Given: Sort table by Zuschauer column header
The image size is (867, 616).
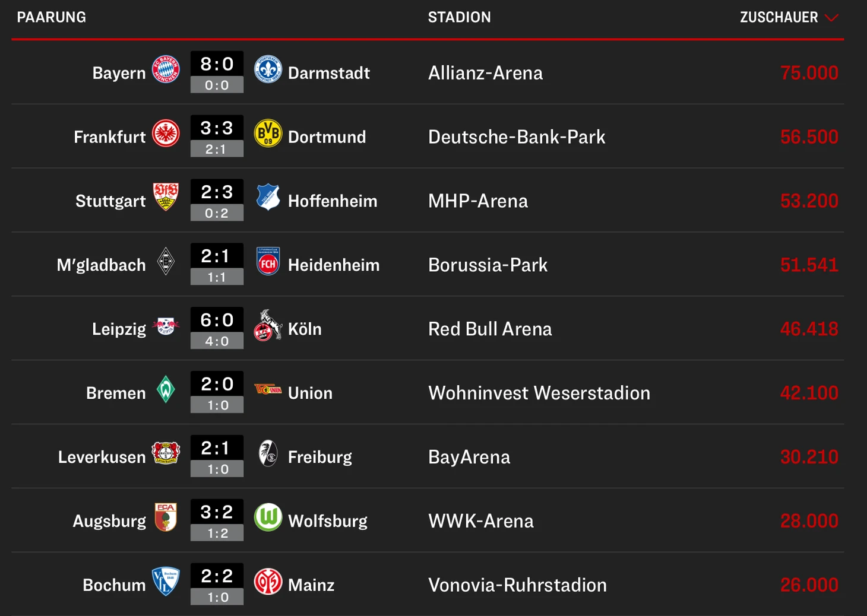Looking at the screenshot, I should [x=779, y=18].
